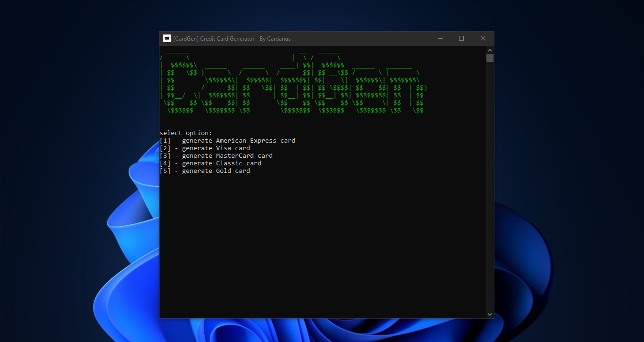Click the scrollbar down arrow
The image size is (644, 342).
tap(490, 314)
